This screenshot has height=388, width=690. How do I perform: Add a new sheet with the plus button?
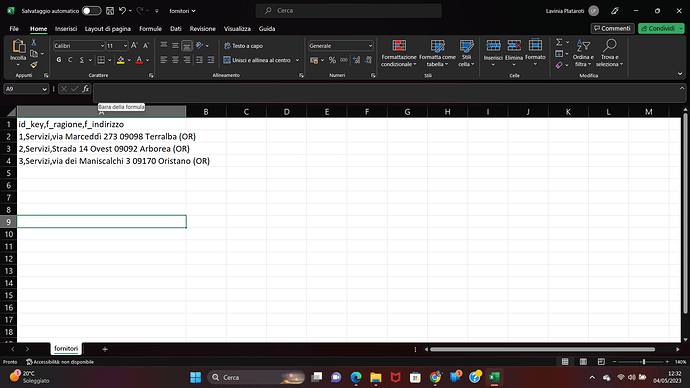point(105,349)
